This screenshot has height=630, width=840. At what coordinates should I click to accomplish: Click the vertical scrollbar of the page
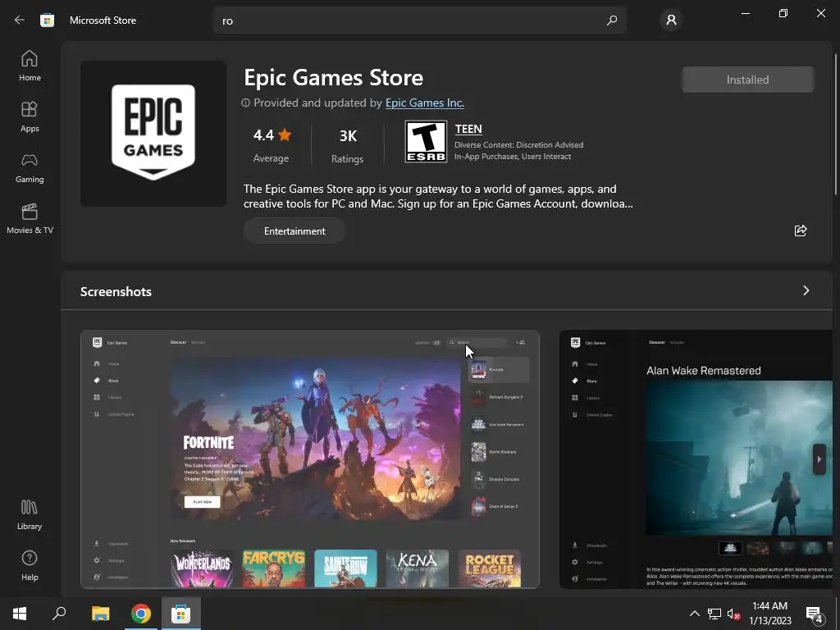(x=836, y=125)
